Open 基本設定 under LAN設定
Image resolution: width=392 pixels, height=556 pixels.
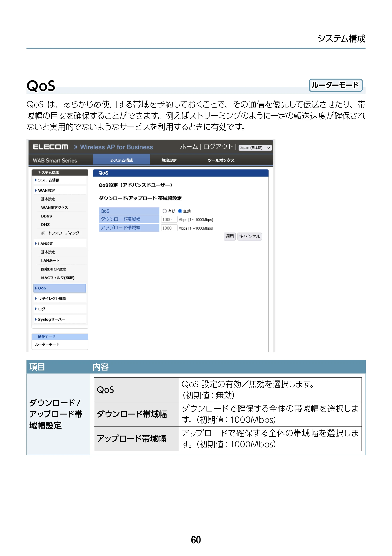[48, 252]
